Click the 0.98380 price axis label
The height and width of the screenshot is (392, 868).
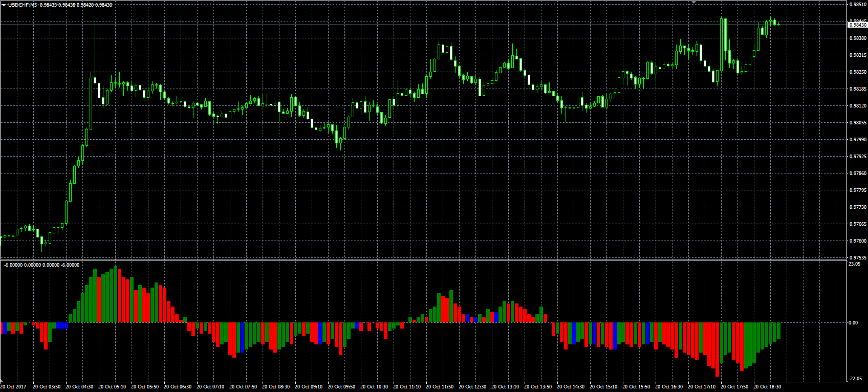click(858, 38)
